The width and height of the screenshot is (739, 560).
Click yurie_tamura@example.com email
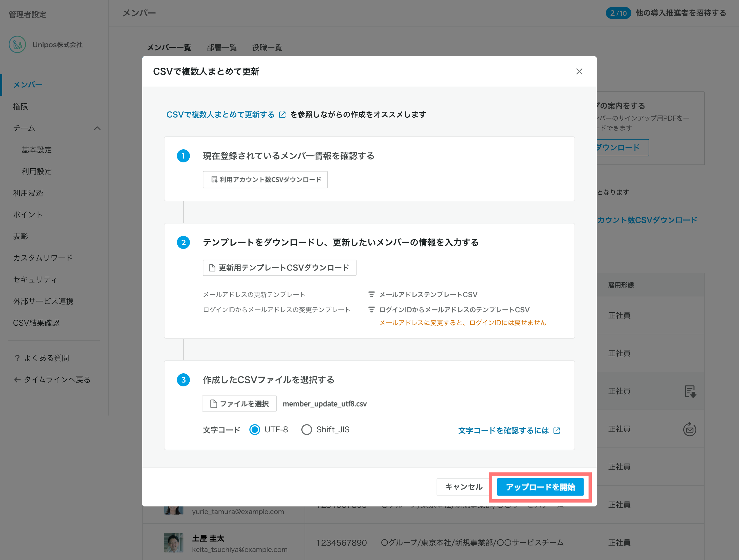coord(238,512)
